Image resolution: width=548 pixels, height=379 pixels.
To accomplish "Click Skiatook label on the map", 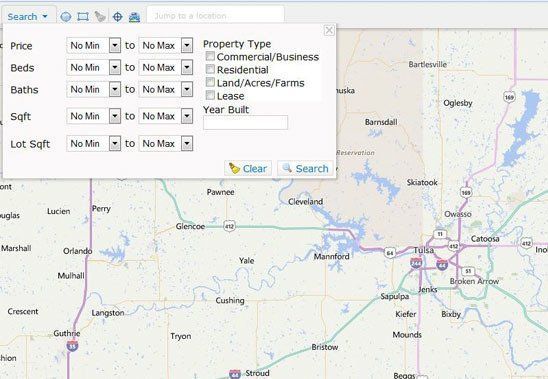I will [422, 183].
